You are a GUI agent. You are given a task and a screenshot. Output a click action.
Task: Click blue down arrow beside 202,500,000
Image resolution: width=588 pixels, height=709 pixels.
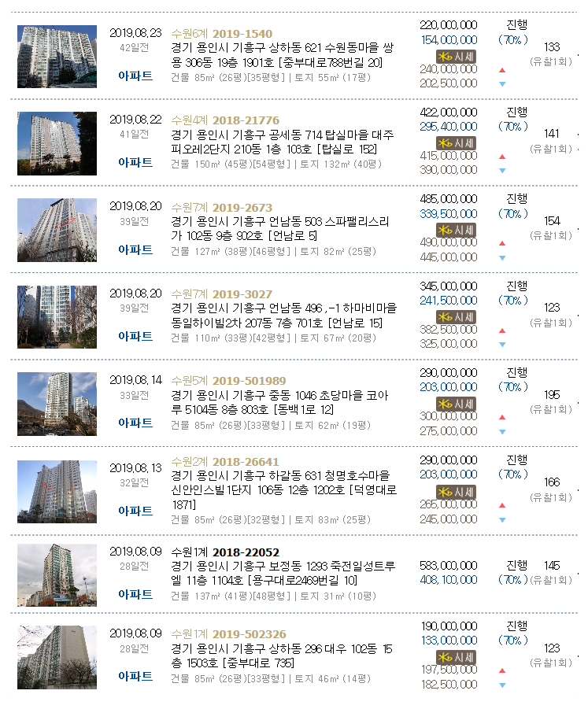(x=502, y=84)
